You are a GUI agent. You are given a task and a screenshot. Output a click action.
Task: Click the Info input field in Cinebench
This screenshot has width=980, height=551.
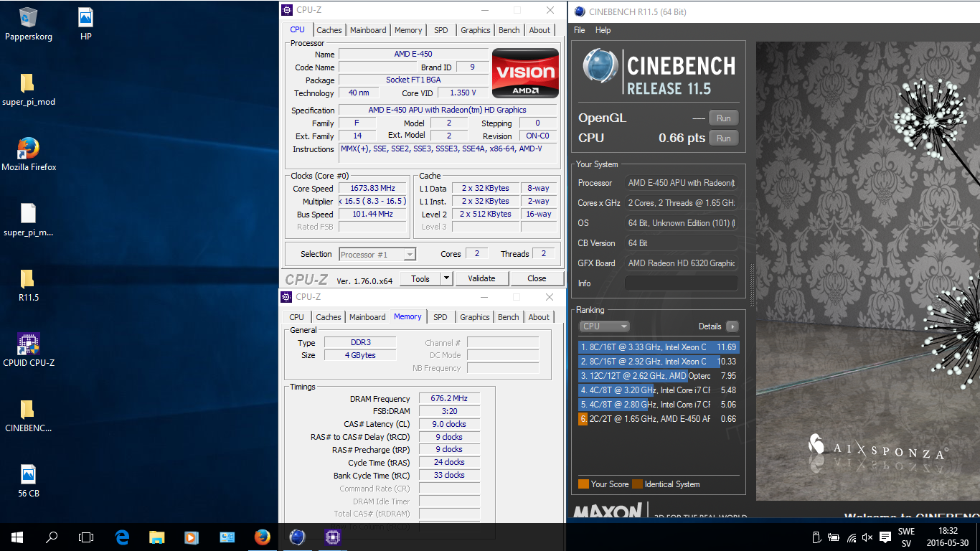681,283
